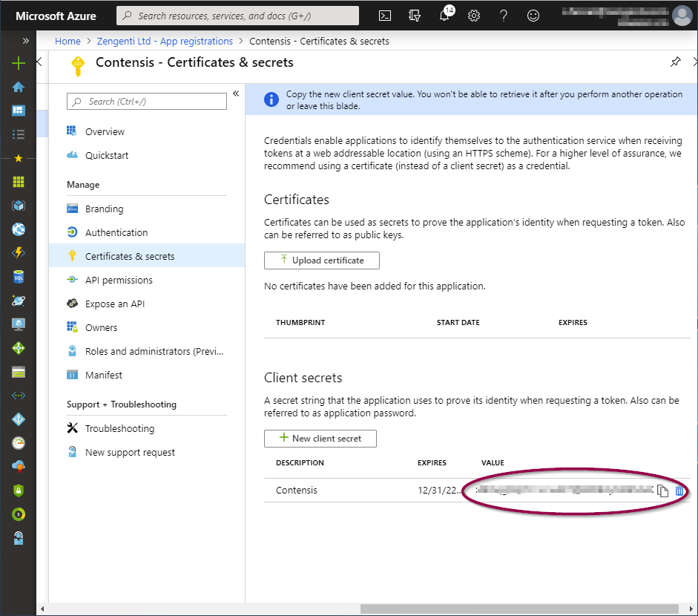The image size is (698, 616).
Task: Click the START DATE column header
Action: click(458, 322)
